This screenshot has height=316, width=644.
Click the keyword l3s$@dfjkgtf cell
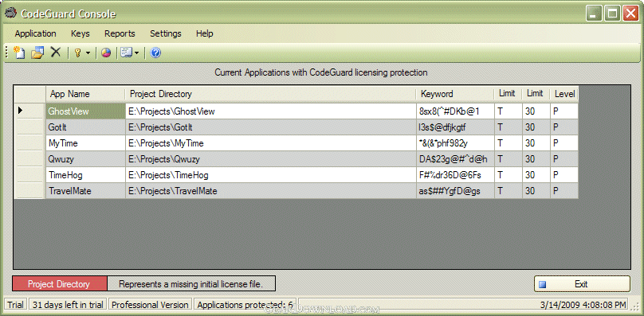[x=455, y=127]
